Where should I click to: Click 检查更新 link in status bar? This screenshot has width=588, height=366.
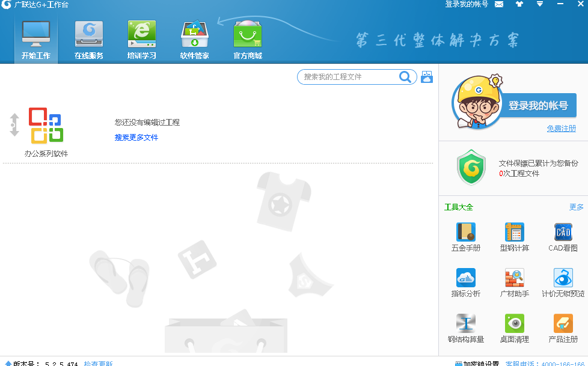click(x=98, y=364)
